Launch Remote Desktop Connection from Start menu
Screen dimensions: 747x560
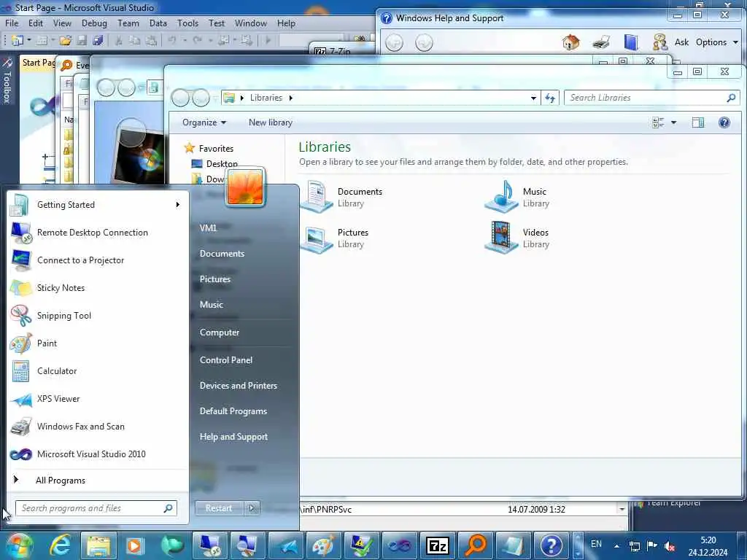pyautogui.click(x=98, y=233)
